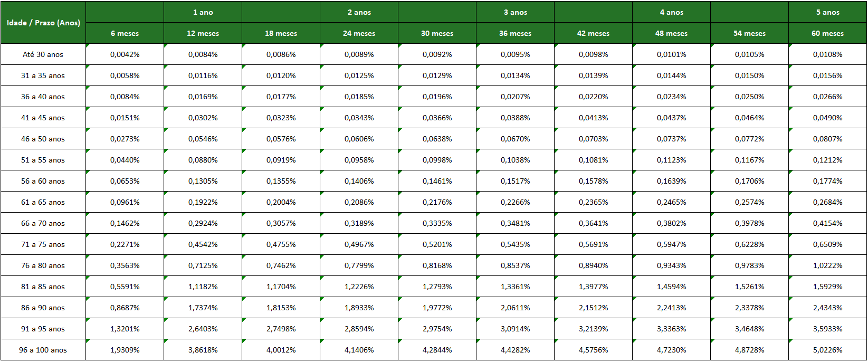Select the "42 meses" column header

click(593, 33)
